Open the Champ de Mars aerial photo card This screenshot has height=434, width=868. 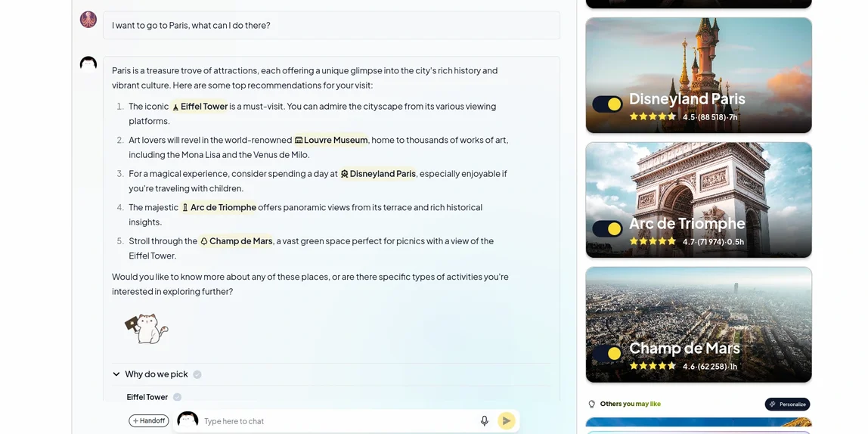699,324
